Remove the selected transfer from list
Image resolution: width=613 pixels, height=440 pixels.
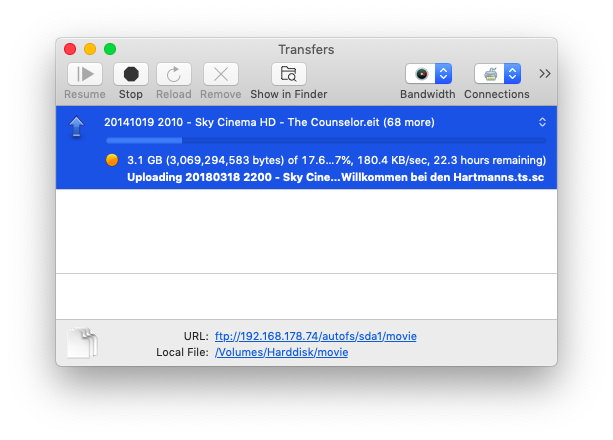point(221,74)
